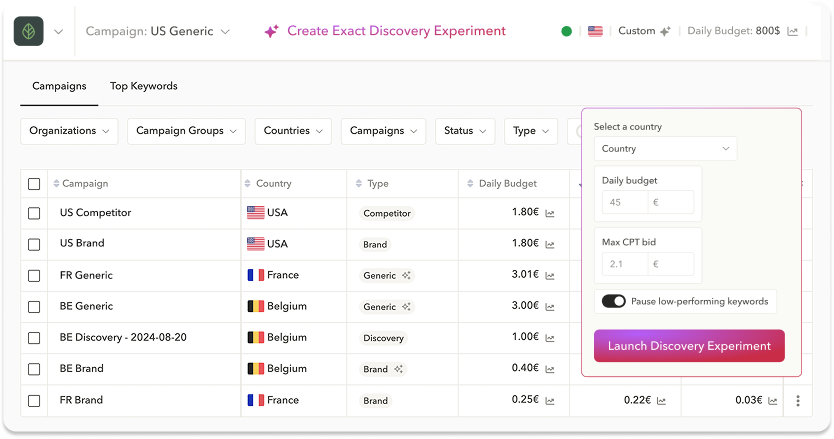This screenshot has width=834, height=439.
Task: Click Launch Discovery Experiment button
Action: click(689, 346)
